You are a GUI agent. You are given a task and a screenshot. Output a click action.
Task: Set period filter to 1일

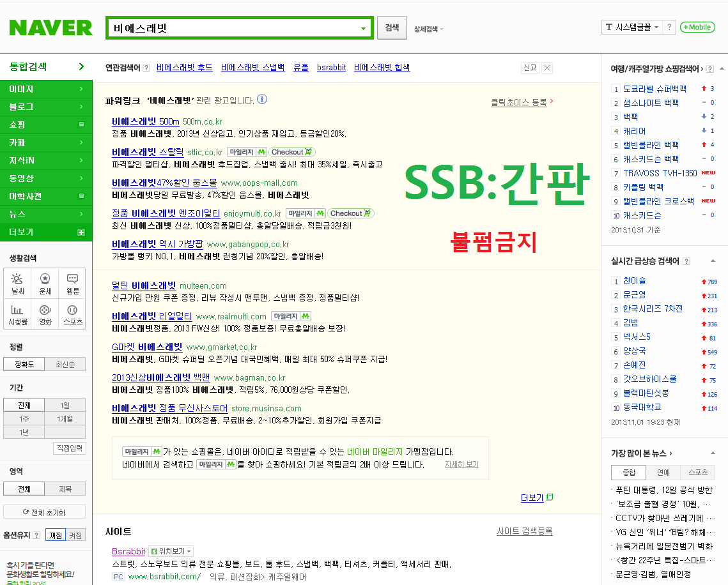pyautogui.click(x=65, y=405)
